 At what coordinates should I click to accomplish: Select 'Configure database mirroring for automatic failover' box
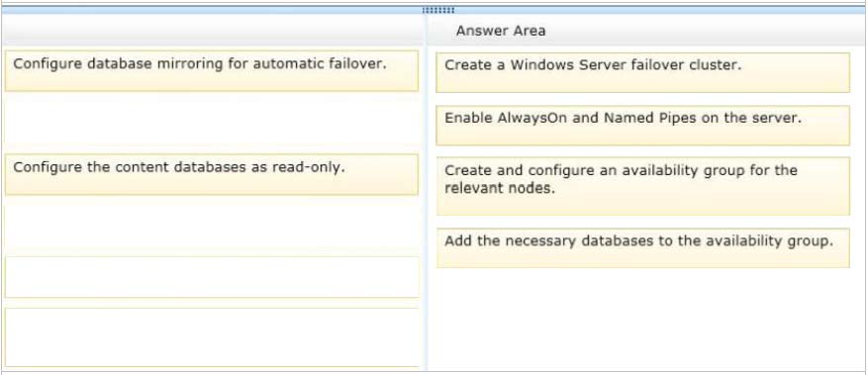(x=212, y=71)
